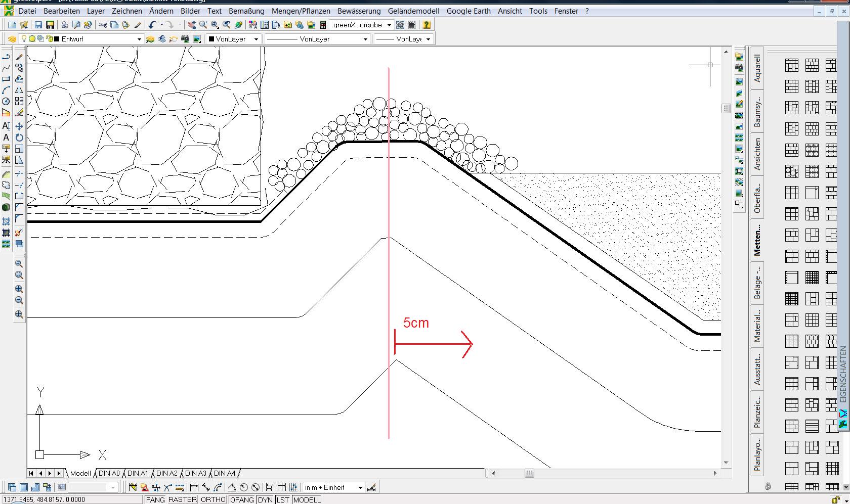Viewport: 850px width, 504px height.
Task: Open the Datei menu
Action: pyautogui.click(x=27, y=11)
